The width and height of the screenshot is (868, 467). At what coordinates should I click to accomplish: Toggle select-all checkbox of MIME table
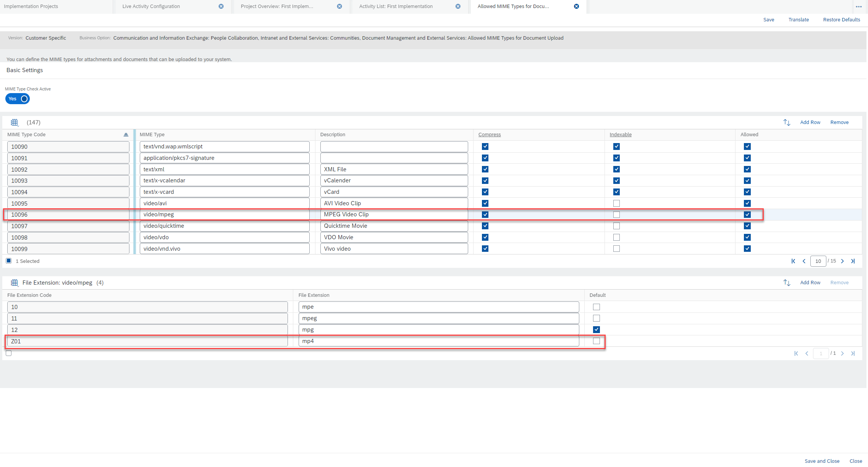[x=9, y=261]
